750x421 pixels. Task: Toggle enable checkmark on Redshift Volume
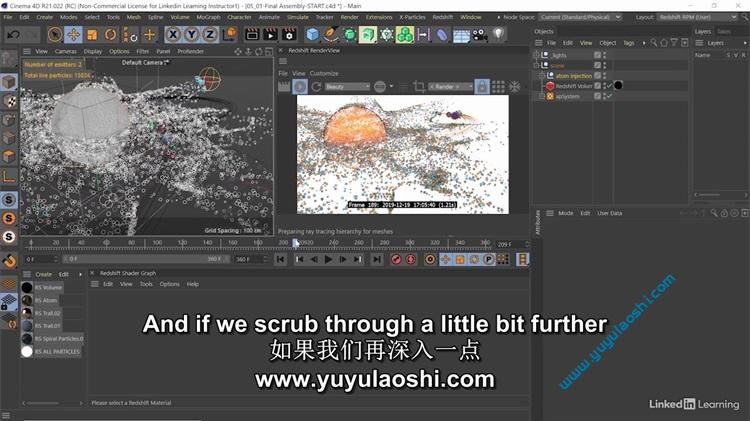(x=609, y=86)
